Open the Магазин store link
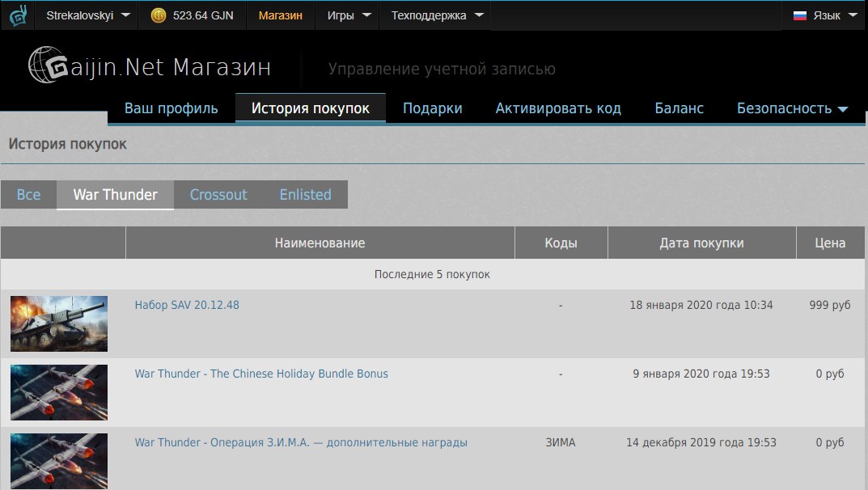The height and width of the screenshot is (490, 868). [x=281, y=15]
